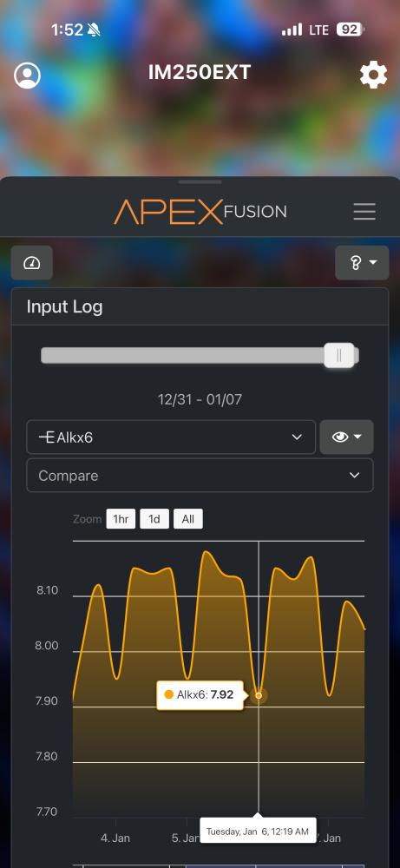
Task: Set chart zoom to All
Action: pyautogui.click(x=188, y=519)
